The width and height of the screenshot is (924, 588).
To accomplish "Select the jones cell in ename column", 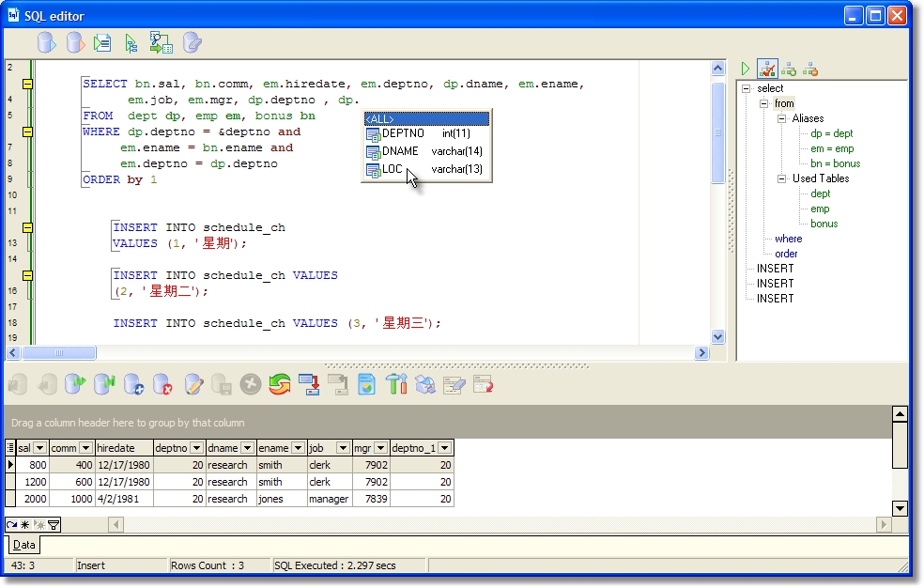I will click(x=281, y=499).
